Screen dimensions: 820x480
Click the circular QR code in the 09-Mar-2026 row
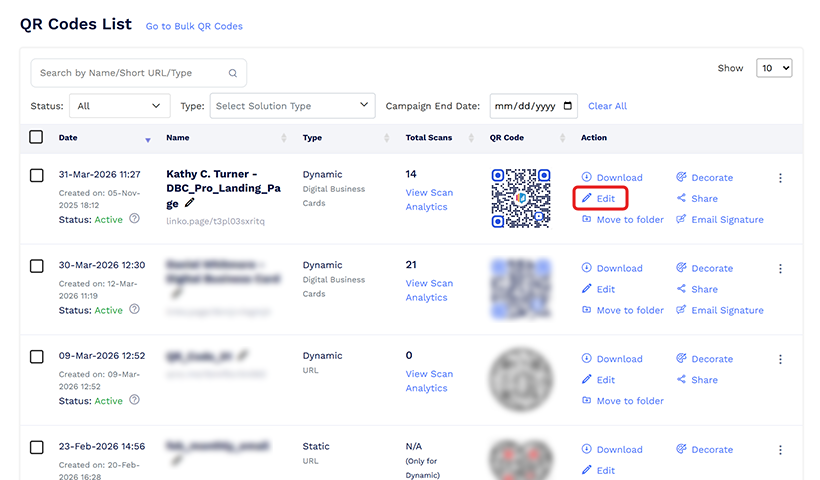(x=520, y=380)
